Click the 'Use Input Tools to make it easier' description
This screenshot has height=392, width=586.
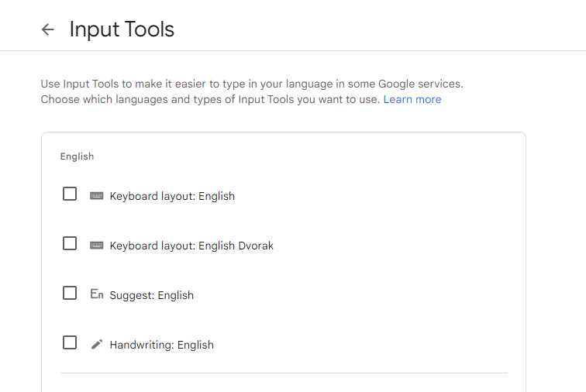pyautogui.click(x=252, y=91)
